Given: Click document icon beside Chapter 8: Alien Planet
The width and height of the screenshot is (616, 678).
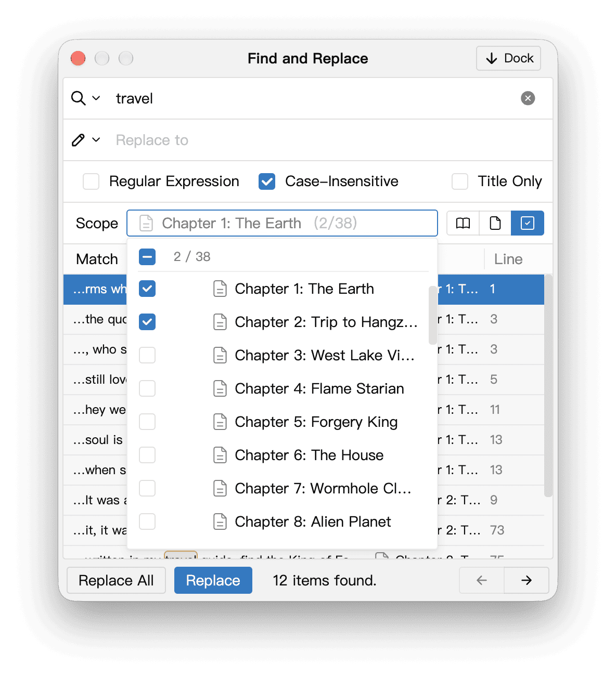Looking at the screenshot, I should (x=220, y=521).
